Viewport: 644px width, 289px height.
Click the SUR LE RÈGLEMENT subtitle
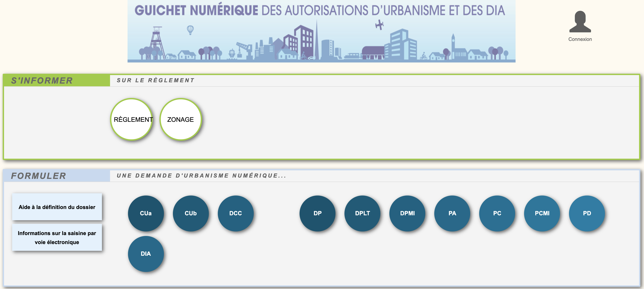click(x=156, y=80)
